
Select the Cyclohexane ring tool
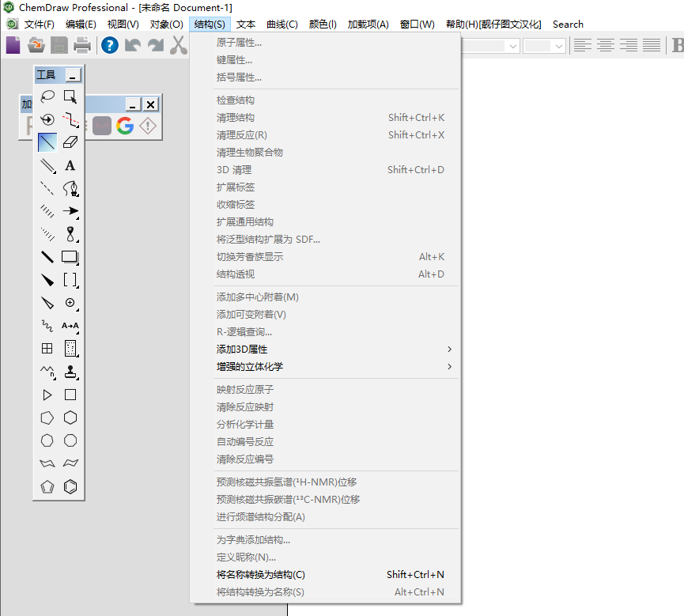pyautogui.click(x=70, y=418)
